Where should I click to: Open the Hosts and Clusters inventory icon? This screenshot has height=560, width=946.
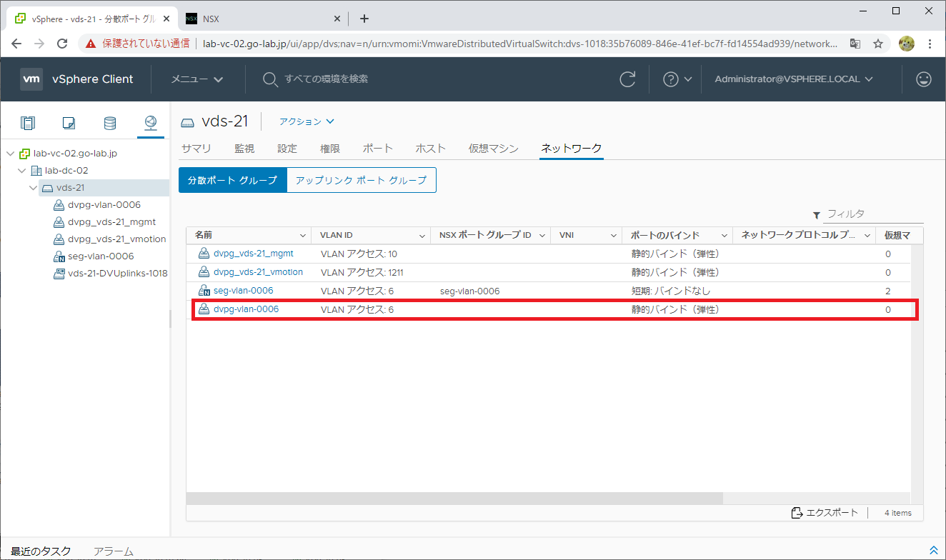tap(27, 123)
